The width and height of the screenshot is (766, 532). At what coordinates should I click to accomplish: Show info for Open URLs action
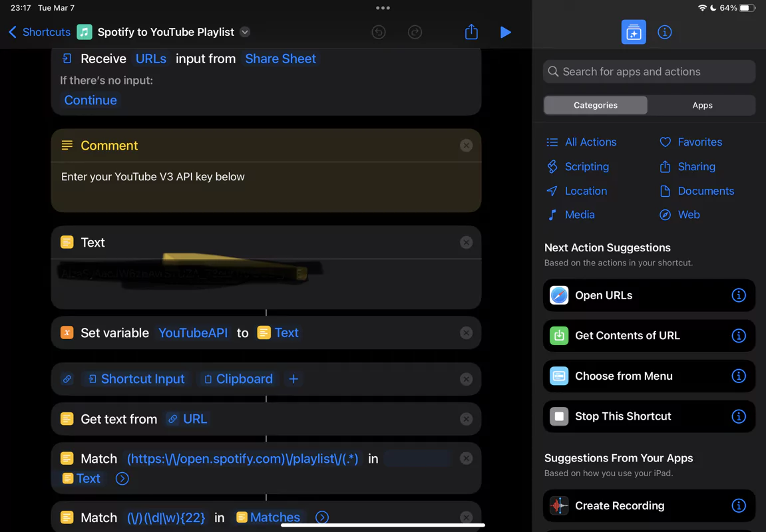[x=738, y=295]
